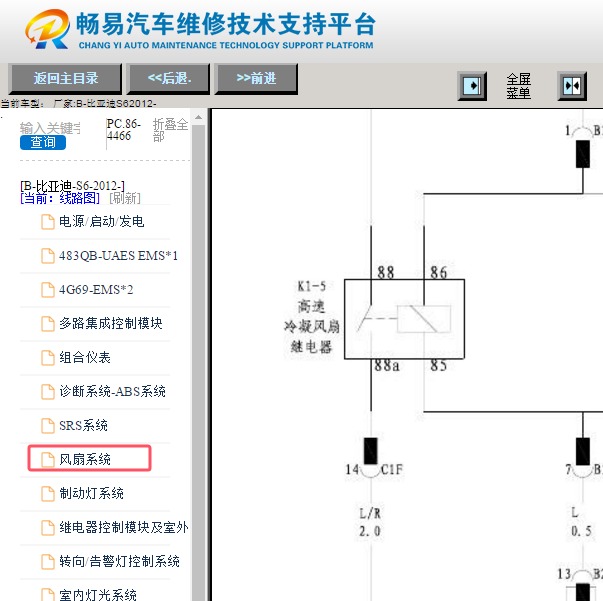The height and width of the screenshot is (601, 603).
Task: Open the 诊断系统-ABS系统 item
Action: pos(112,391)
